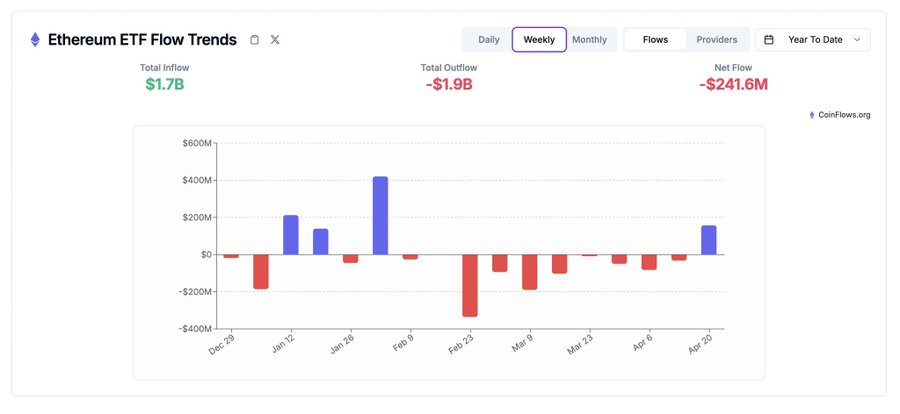This screenshot has height=414, width=900.
Task: Click the tallest blue inflow bar
Action: [x=380, y=215]
